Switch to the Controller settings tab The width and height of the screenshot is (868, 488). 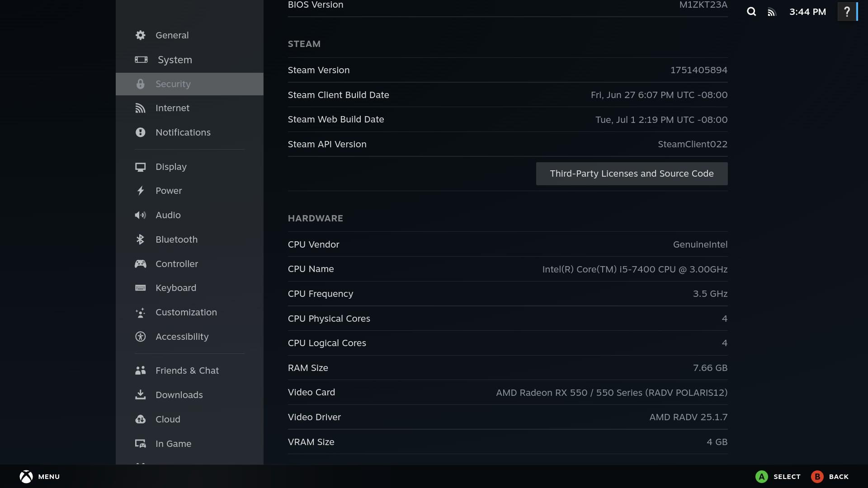[189, 264]
